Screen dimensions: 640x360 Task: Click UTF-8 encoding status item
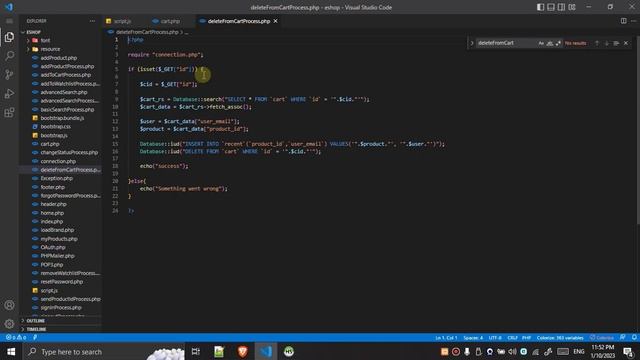pos(495,338)
